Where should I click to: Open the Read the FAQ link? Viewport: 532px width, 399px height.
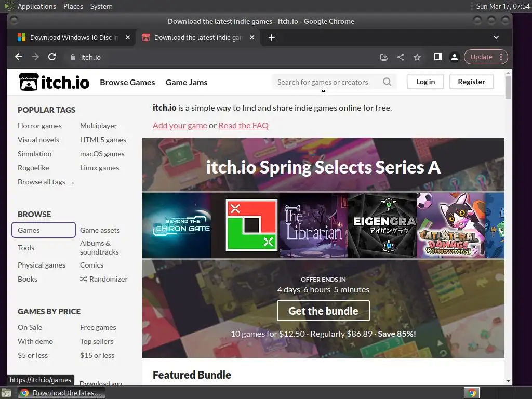pos(243,126)
